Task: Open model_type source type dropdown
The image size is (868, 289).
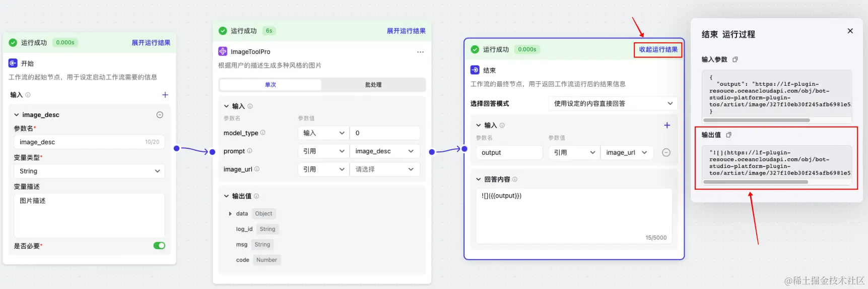Action: 323,133
